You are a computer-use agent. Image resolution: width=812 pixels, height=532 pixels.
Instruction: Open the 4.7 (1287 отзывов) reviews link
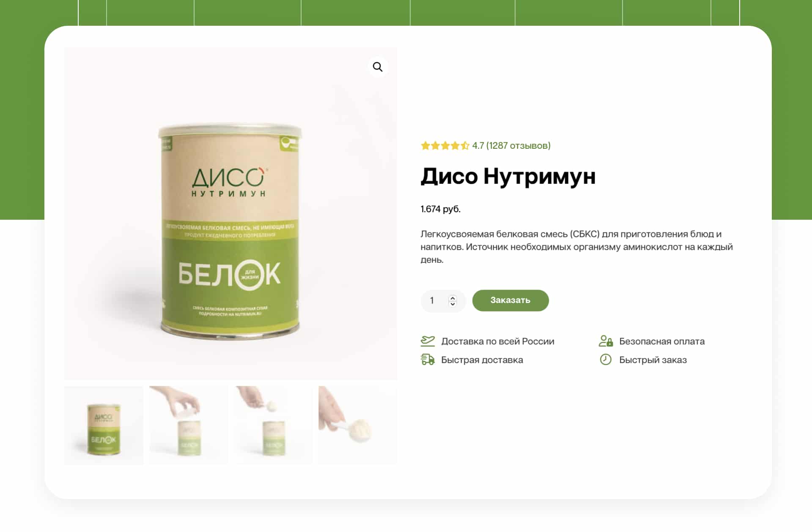(511, 146)
